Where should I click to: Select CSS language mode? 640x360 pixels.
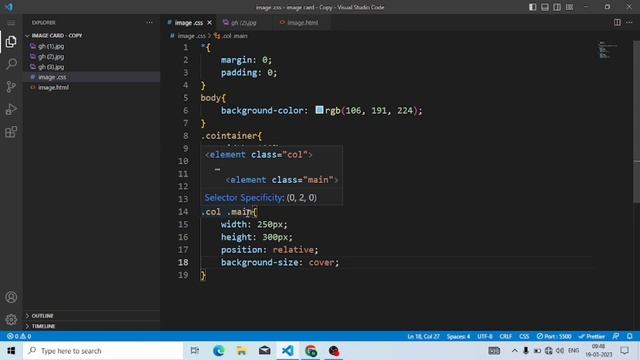pyautogui.click(x=524, y=336)
